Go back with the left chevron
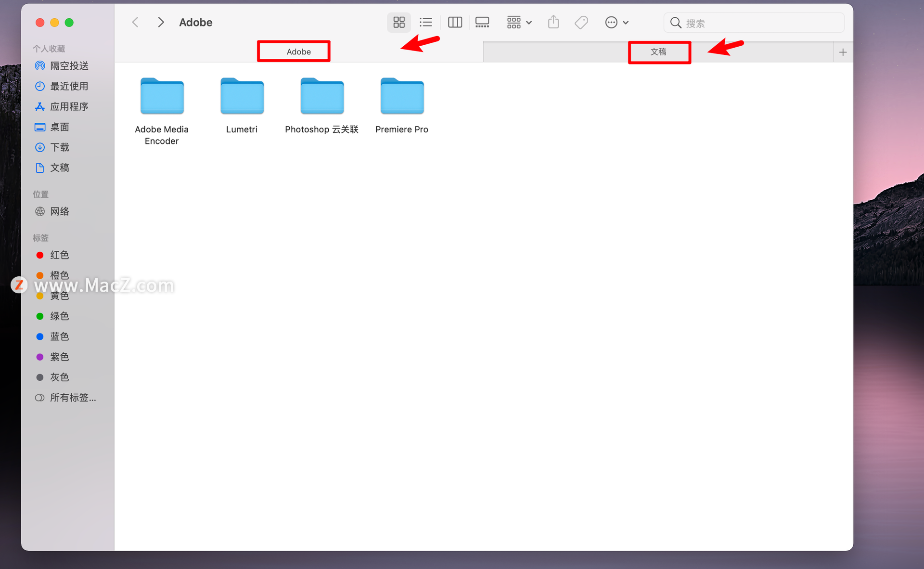The image size is (924, 569). [135, 23]
